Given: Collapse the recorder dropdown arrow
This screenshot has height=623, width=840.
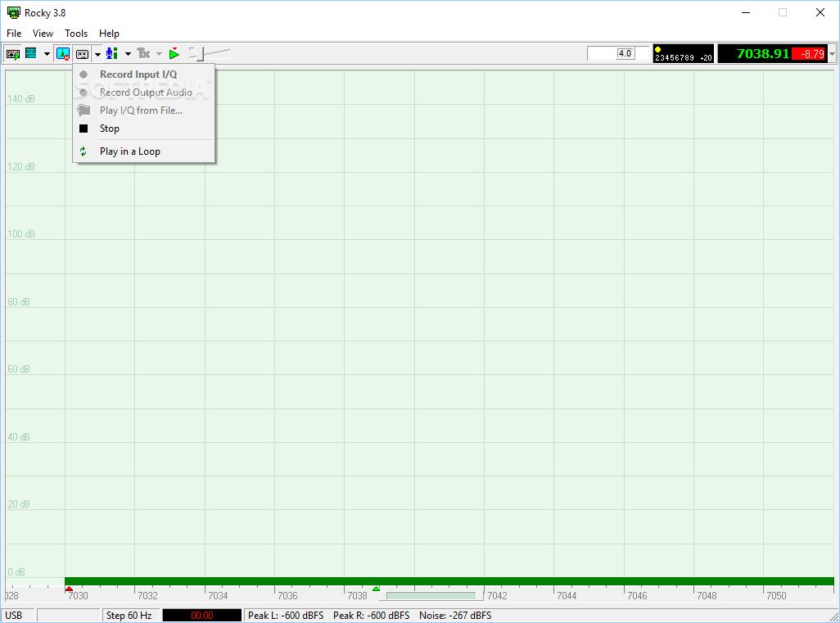Looking at the screenshot, I should [97, 54].
